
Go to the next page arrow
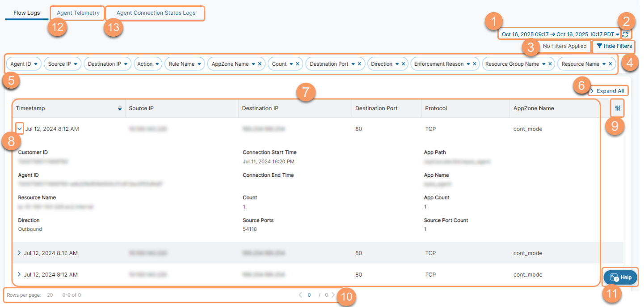(x=333, y=295)
